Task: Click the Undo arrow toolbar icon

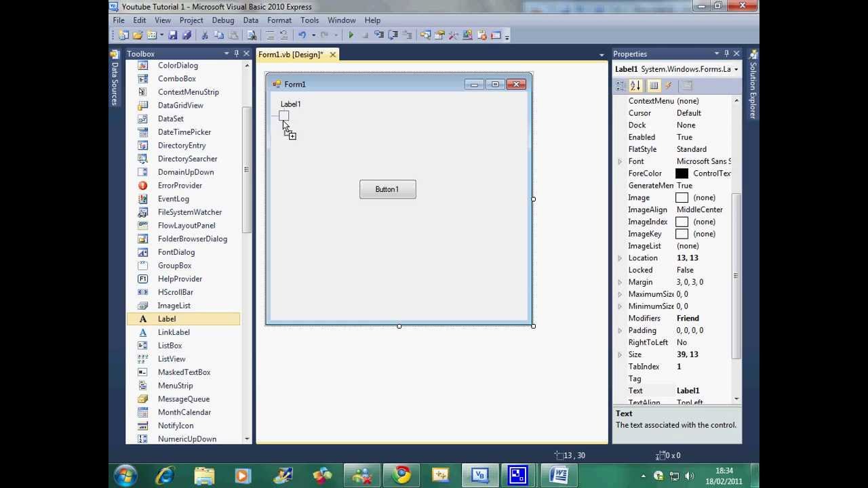Action: 302,35
